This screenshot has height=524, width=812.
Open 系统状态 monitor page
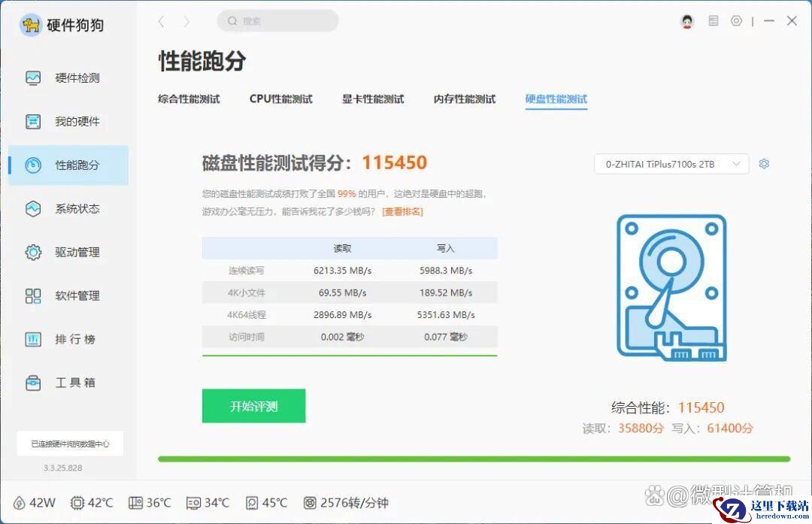pos(68,209)
